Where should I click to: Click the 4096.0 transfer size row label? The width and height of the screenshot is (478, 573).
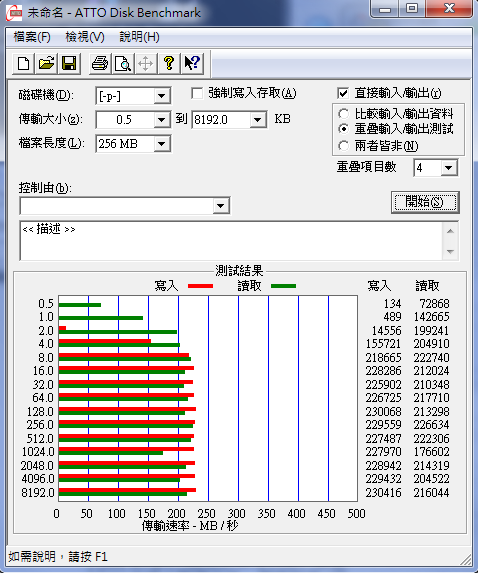(x=38, y=479)
